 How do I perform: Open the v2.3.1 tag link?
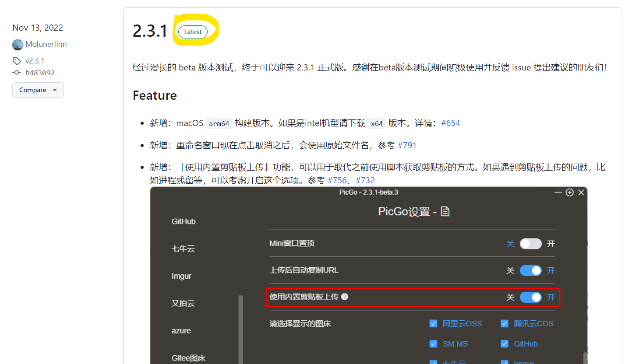(x=35, y=61)
